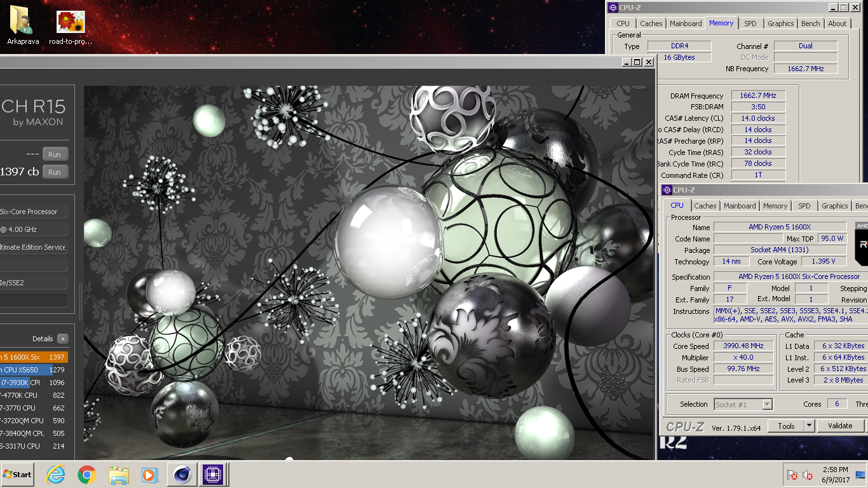Select the 3720QM CPU ranking row scoring 590
868x488 pixels.
[x=34, y=421]
